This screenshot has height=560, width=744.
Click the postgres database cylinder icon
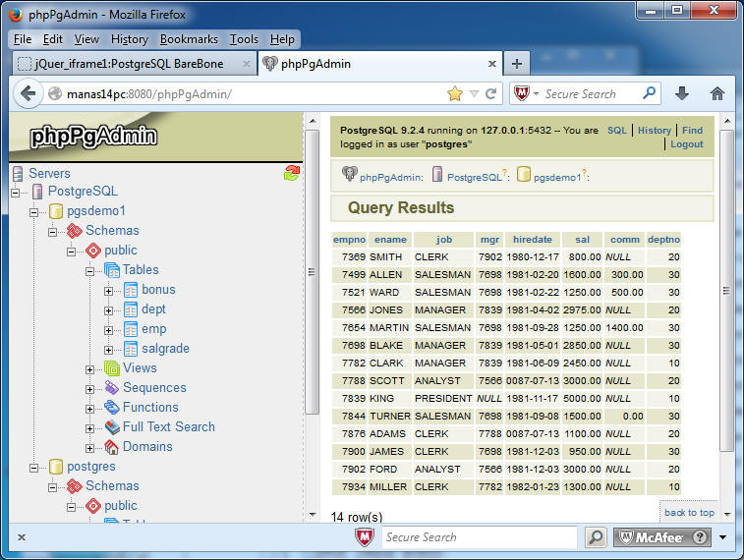click(x=56, y=467)
